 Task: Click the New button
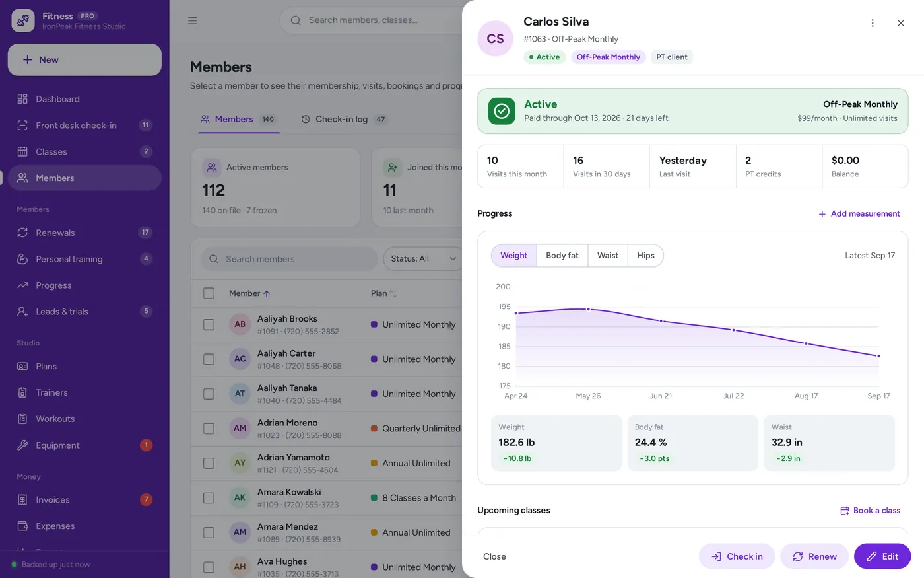(84, 60)
